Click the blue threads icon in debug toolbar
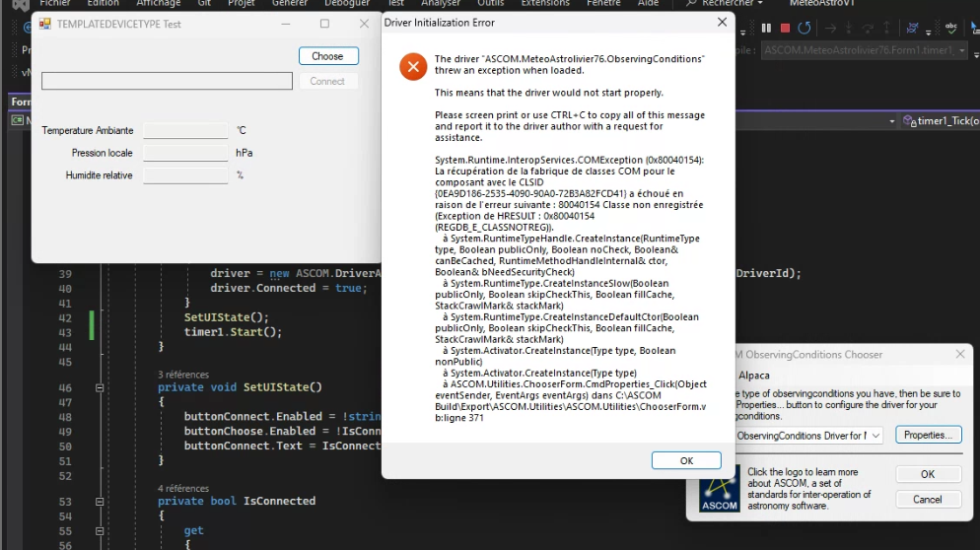 [x=913, y=29]
